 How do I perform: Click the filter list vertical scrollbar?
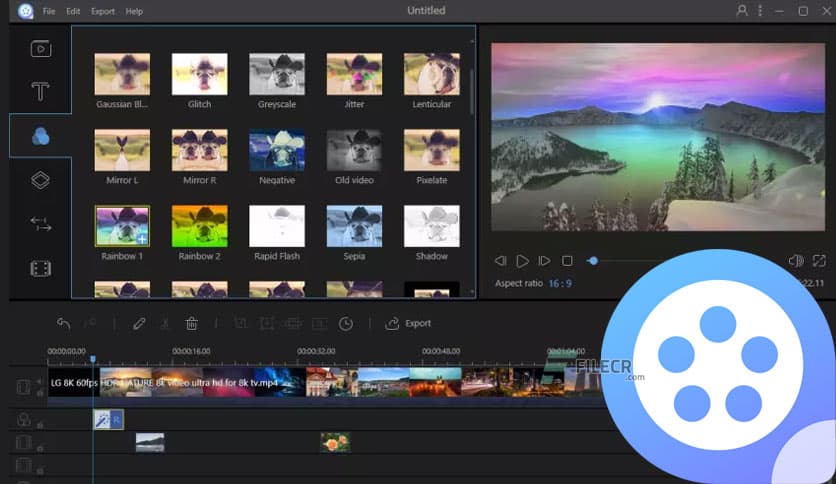click(x=472, y=91)
